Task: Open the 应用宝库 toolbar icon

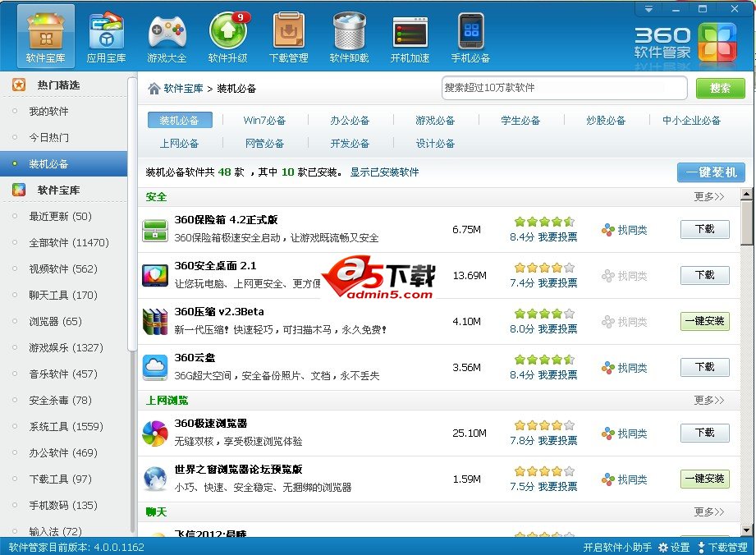Action: coord(106,37)
